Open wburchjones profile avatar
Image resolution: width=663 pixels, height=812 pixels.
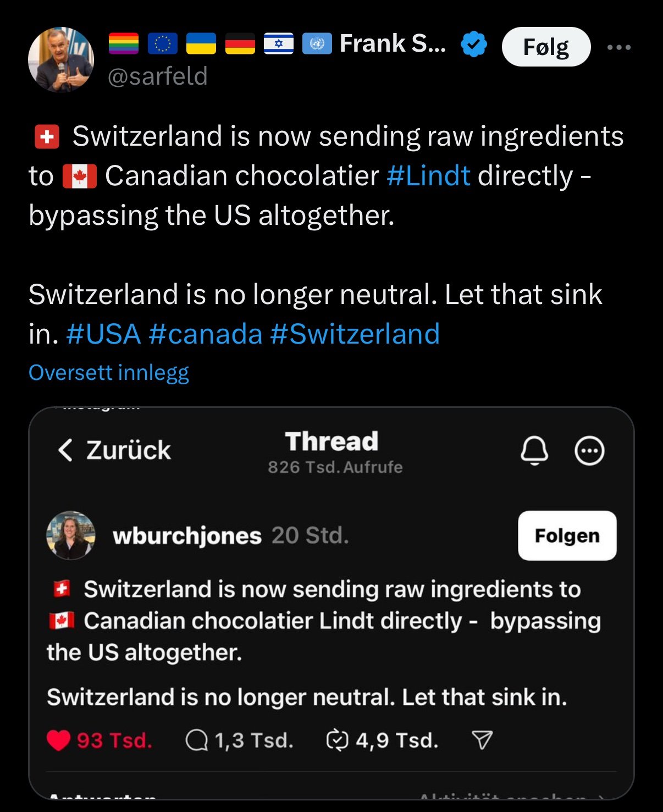point(71,535)
